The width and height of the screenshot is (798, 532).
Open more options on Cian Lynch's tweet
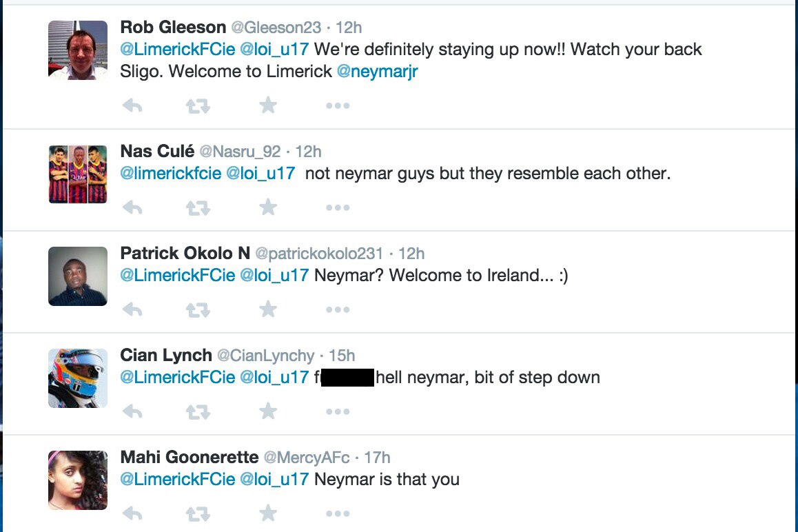(338, 411)
